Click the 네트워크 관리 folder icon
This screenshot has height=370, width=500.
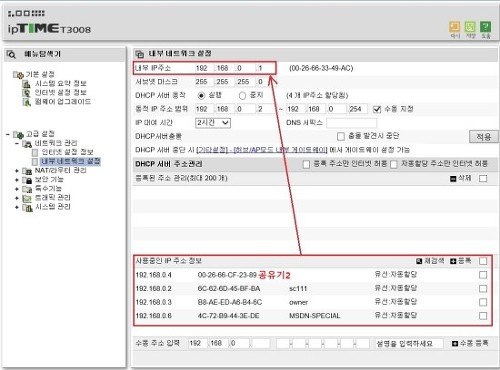pos(27,144)
